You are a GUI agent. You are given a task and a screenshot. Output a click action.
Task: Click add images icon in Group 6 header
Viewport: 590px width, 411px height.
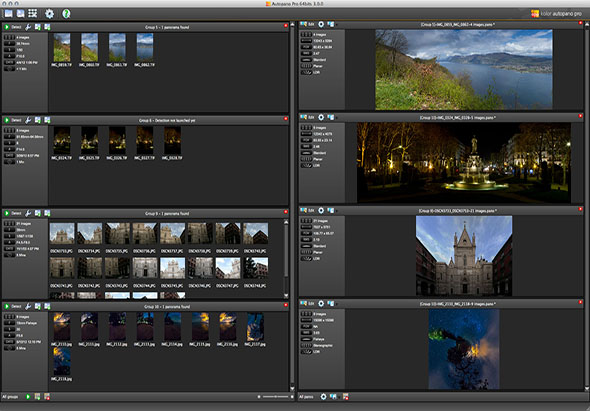(x=38, y=120)
